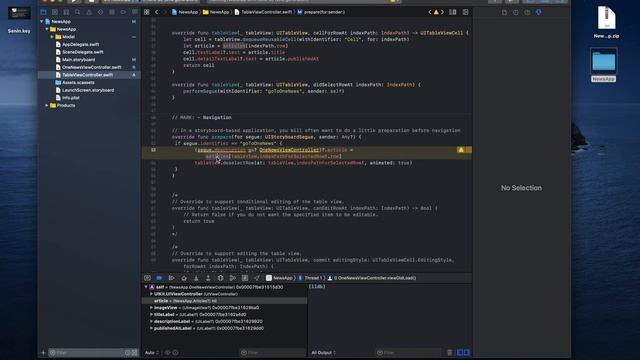This screenshot has width=640, height=360.
Task: Open the Report navigator tab
Action: (134, 12)
